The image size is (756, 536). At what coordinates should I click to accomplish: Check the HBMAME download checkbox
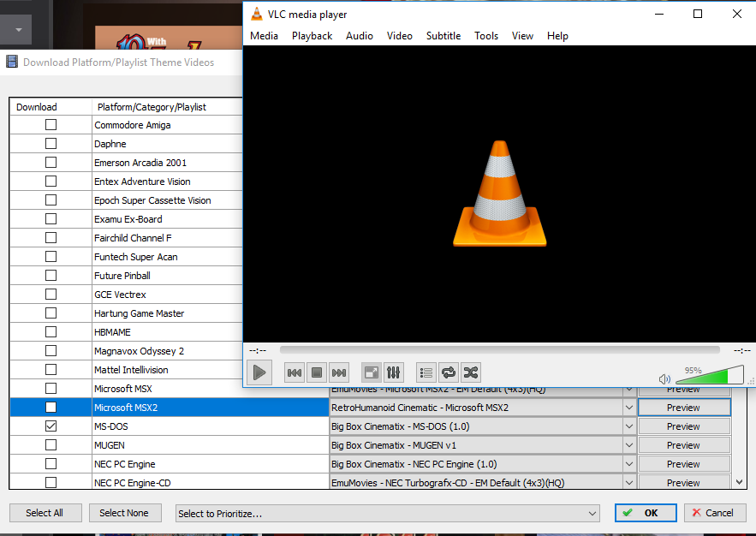point(51,331)
